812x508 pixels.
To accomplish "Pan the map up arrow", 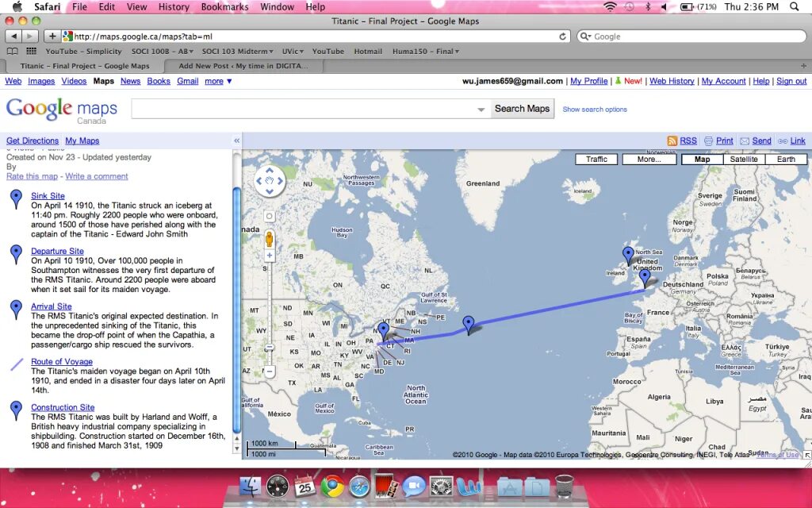I will 270,171.
